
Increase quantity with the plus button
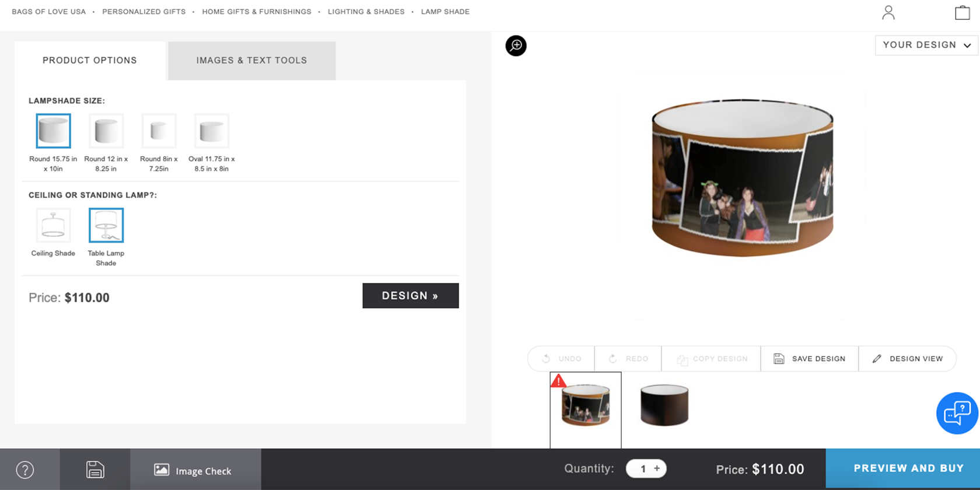click(x=657, y=468)
